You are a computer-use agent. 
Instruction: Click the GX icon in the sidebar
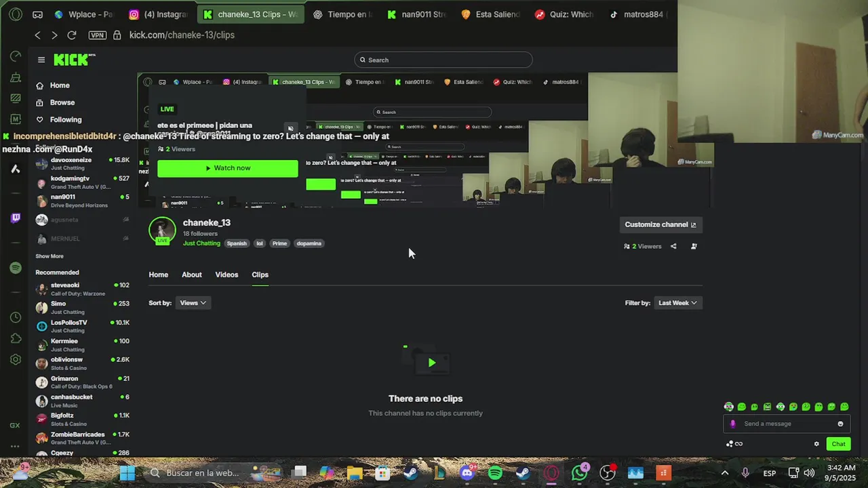tap(15, 426)
